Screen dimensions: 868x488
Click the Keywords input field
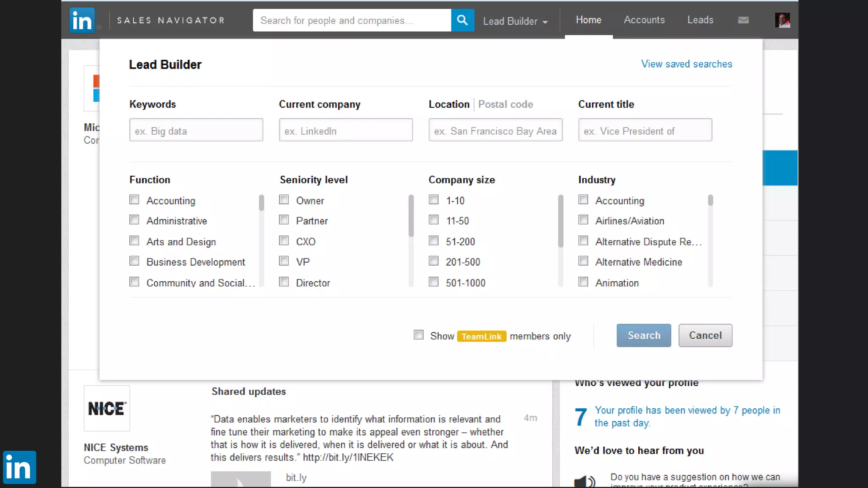point(196,130)
